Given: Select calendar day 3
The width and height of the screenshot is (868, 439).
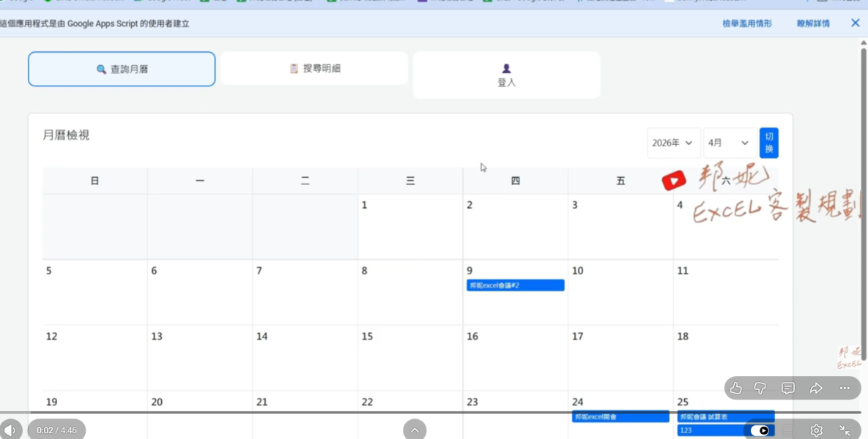Looking at the screenshot, I should 620,227.
